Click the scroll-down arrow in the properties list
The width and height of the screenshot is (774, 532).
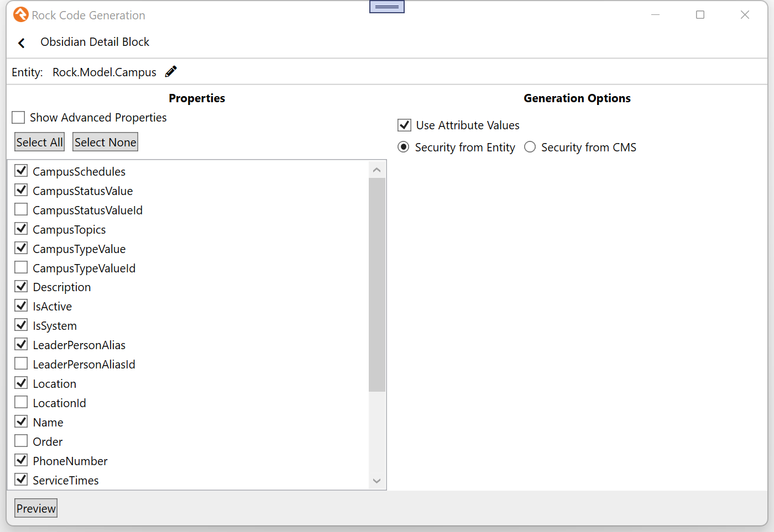377,481
